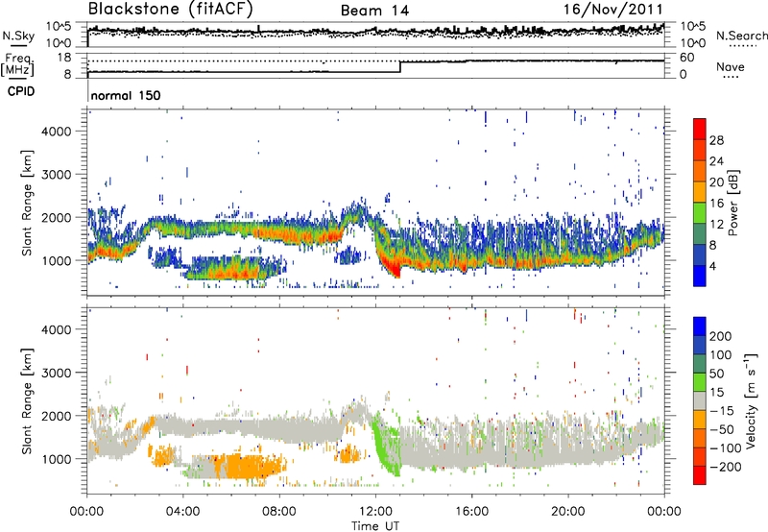This screenshot has height=532, width=768.
Task: Pick the dark blue bottom segment of the power colorbar
Action: click(x=700, y=276)
